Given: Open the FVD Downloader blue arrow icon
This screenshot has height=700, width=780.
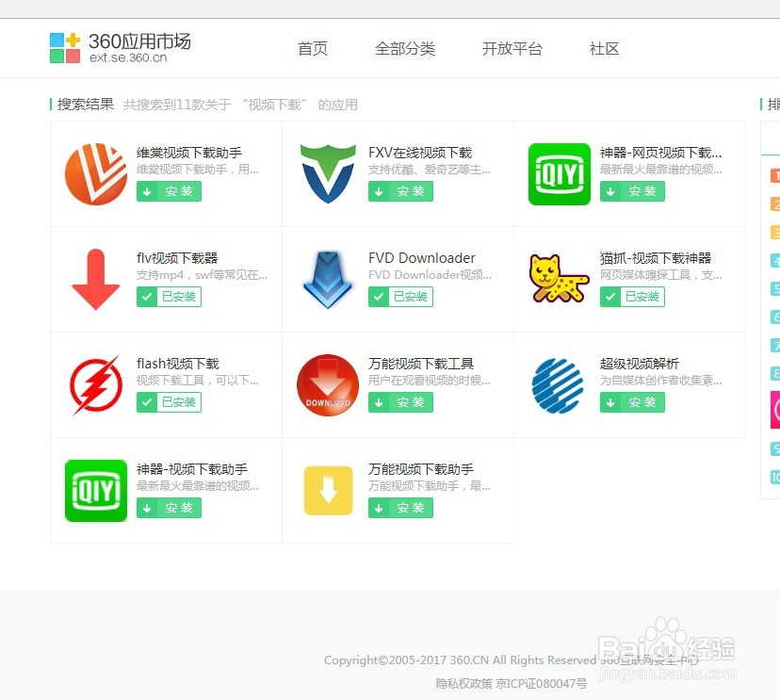Looking at the screenshot, I should pos(328,279).
